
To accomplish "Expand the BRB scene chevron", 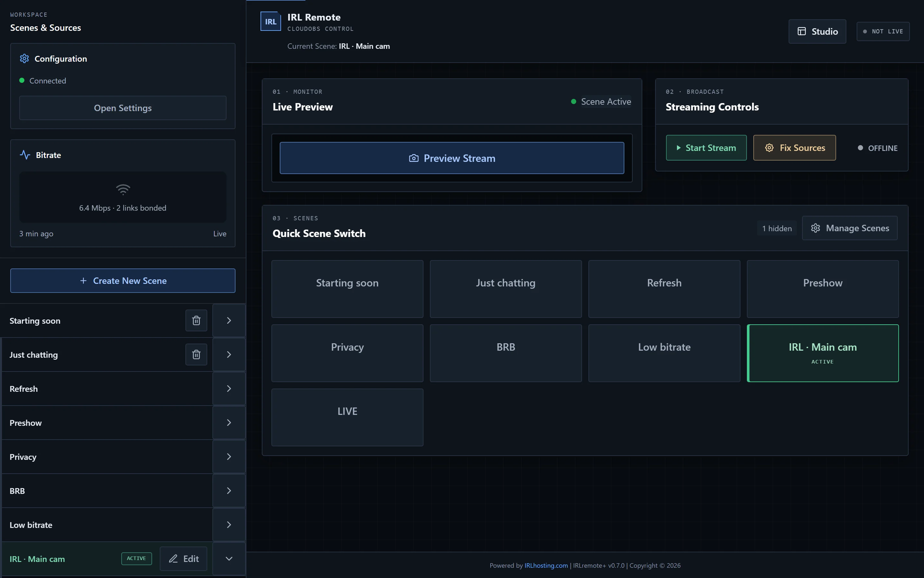I will pyautogui.click(x=229, y=490).
